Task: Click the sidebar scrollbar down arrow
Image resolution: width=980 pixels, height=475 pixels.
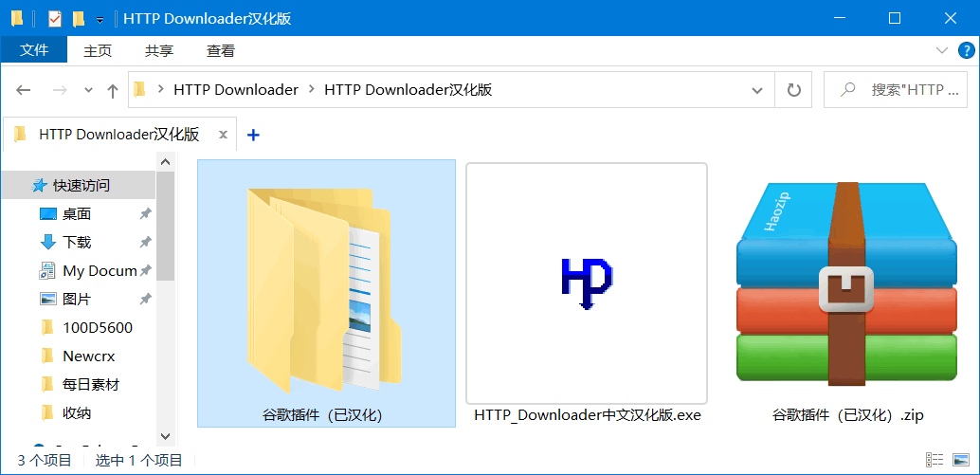Action: click(x=166, y=435)
